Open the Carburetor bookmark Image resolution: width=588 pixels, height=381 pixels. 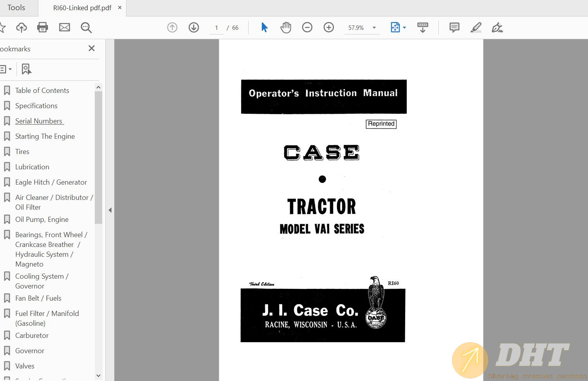pyautogui.click(x=32, y=336)
